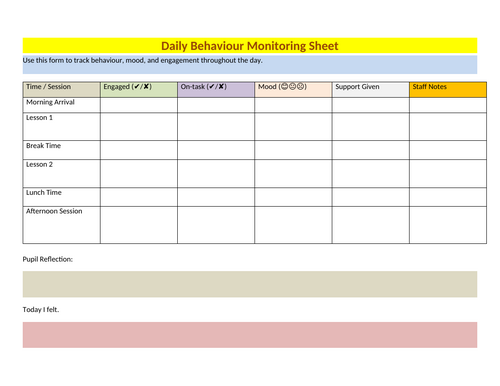Click the Lesson 2 row label
Image resolution: width=500 pixels, height=386 pixels.
pyautogui.click(x=39, y=164)
